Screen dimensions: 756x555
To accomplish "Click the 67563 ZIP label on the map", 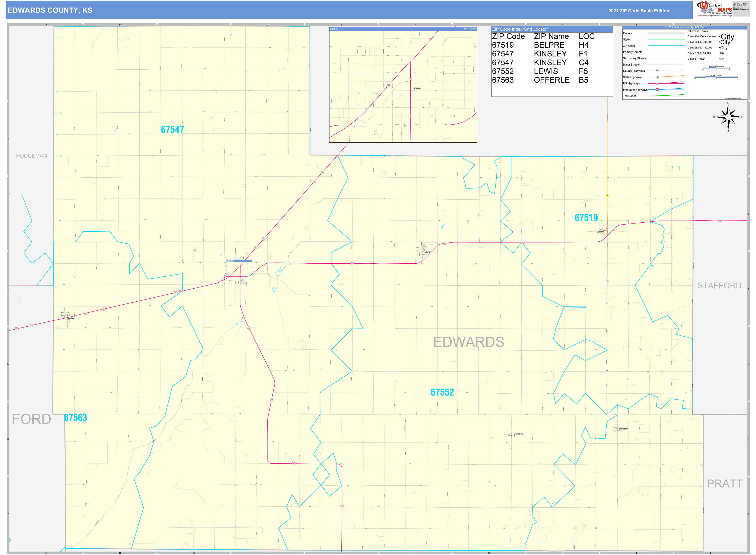I will point(75,418).
